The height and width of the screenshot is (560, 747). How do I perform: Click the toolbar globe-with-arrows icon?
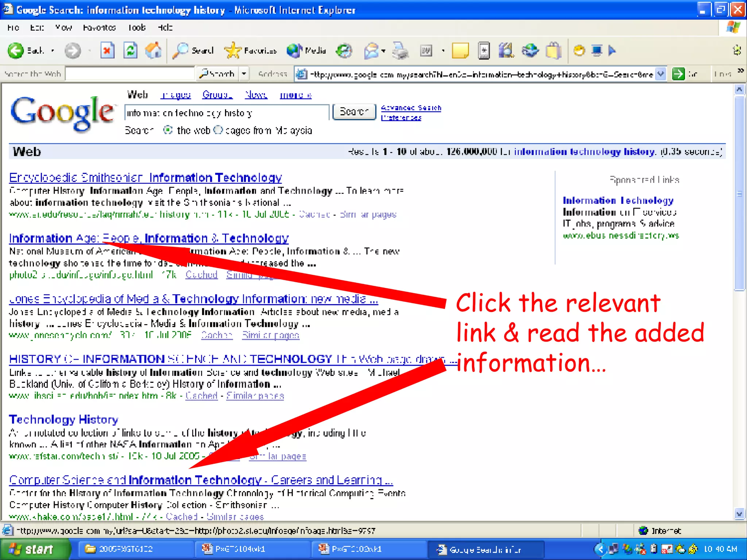tap(530, 51)
